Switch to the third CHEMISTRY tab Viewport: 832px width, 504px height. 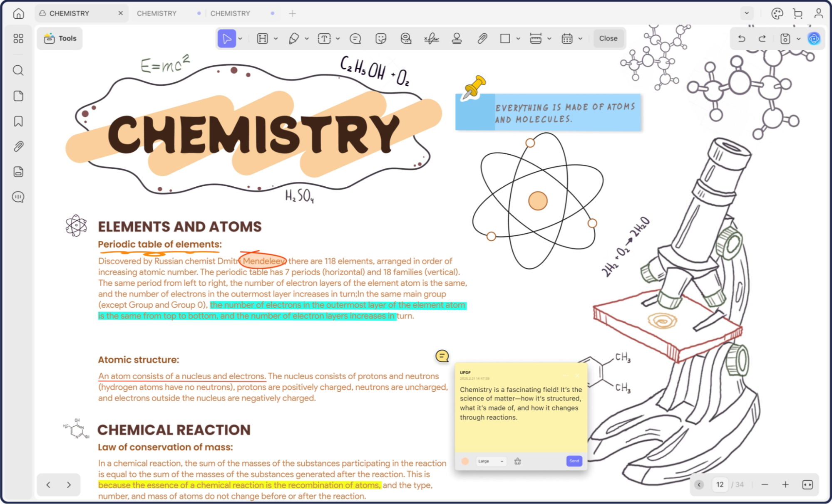click(230, 13)
